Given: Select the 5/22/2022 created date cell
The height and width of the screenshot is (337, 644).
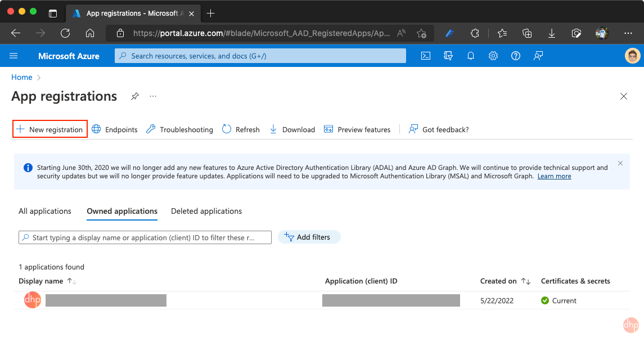Looking at the screenshot, I should click(x=497, y=301).
